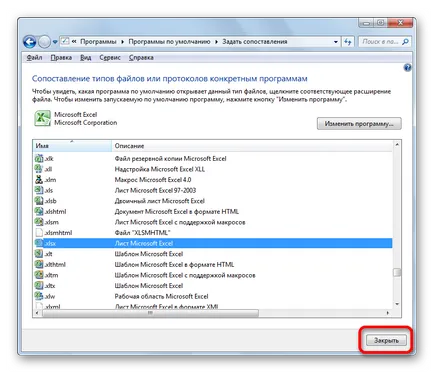The image size is (434, 373).
Task: Select Файл "XLSMHTML" description
Action: 143,233
